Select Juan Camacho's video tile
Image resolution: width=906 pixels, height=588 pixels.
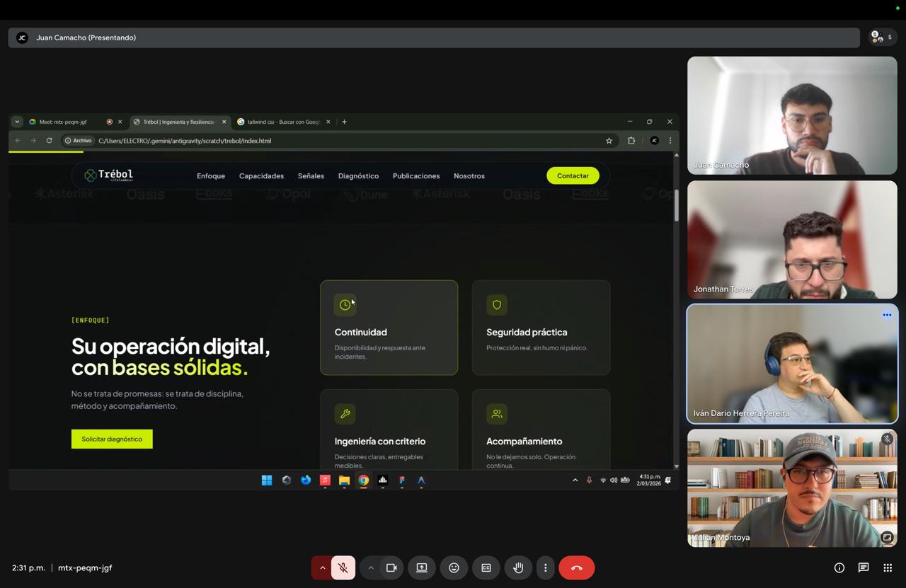[792, 115]
